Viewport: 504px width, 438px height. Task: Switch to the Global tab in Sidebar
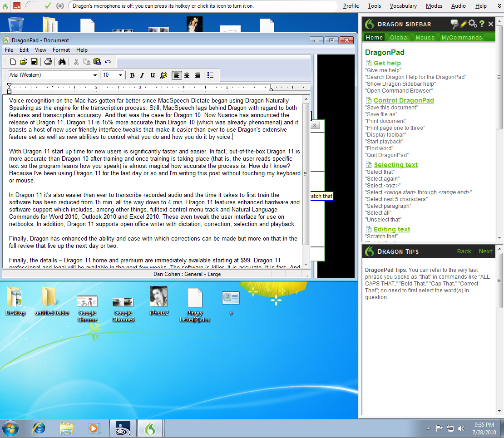[399, 38]
